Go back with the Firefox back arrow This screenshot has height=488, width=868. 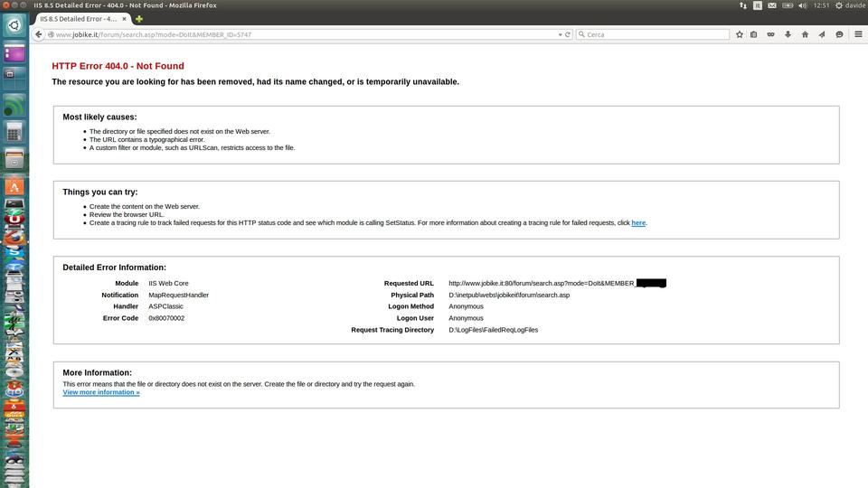click(38, 34)
